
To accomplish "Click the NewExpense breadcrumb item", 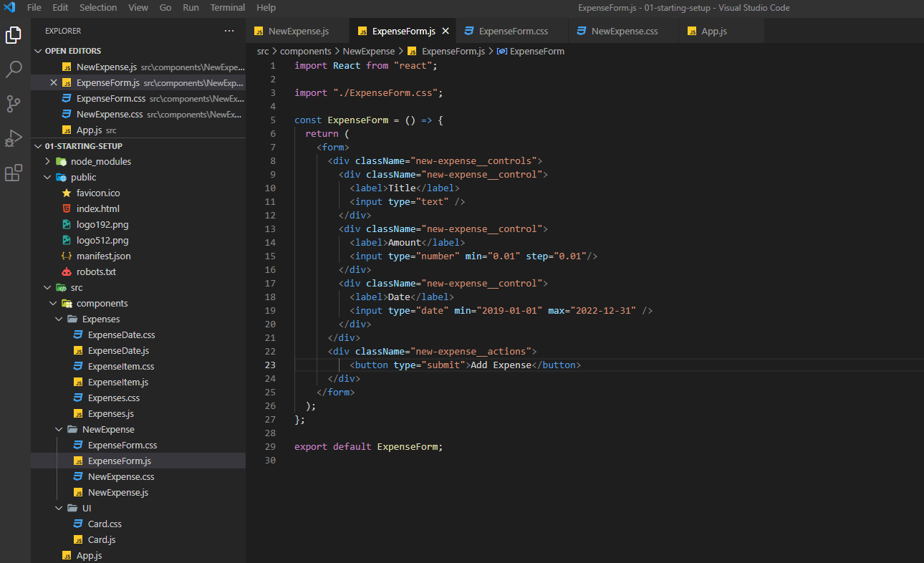I will tap(369, 51).
